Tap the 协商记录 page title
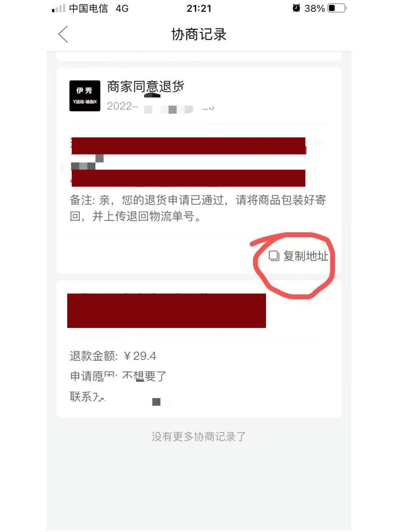 coord(199,34)
